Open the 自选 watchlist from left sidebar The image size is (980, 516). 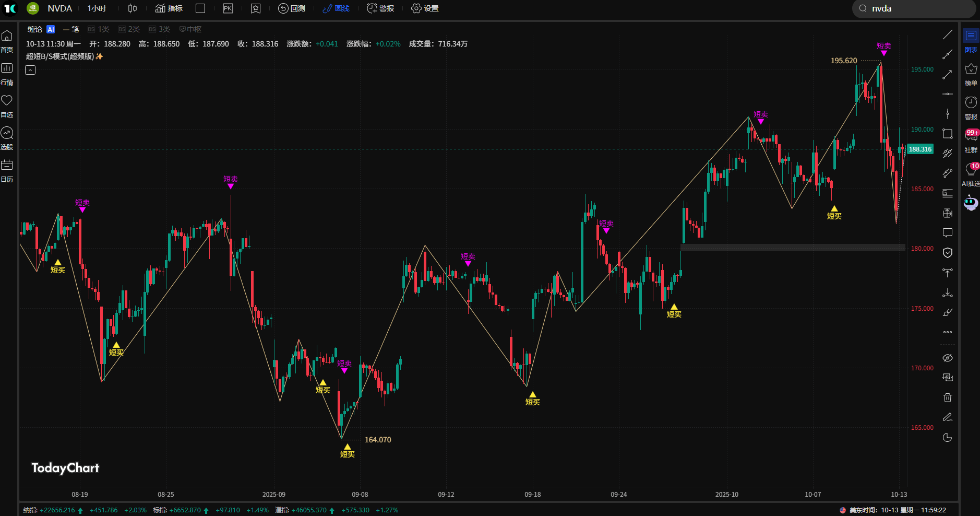[x=7, y=105]
